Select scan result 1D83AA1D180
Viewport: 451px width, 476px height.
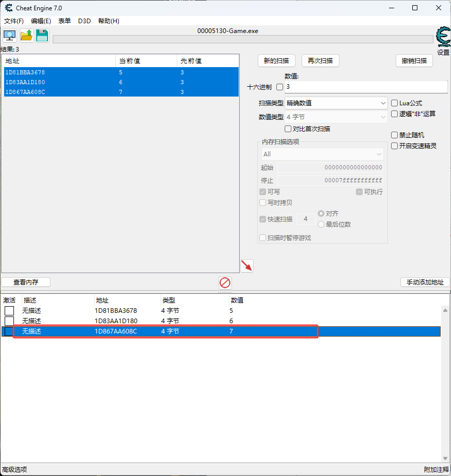pyautogui.click(x=121, y=82)
